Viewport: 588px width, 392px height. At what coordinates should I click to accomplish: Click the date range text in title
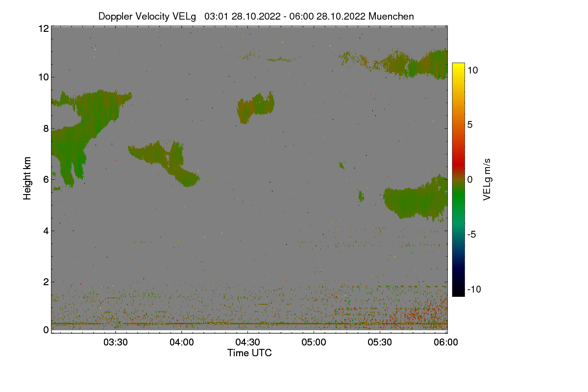(285, 16)
